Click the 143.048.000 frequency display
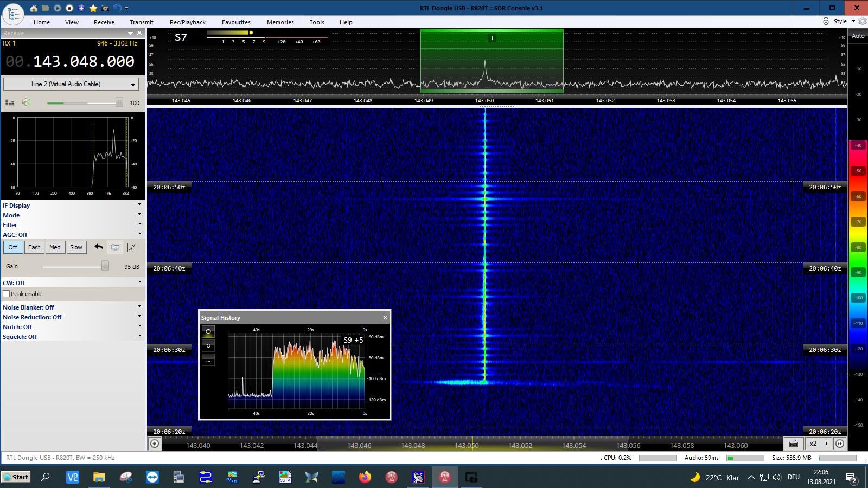Image resolution: width=868 pixels, height=488 pixels. click(70, 61)
